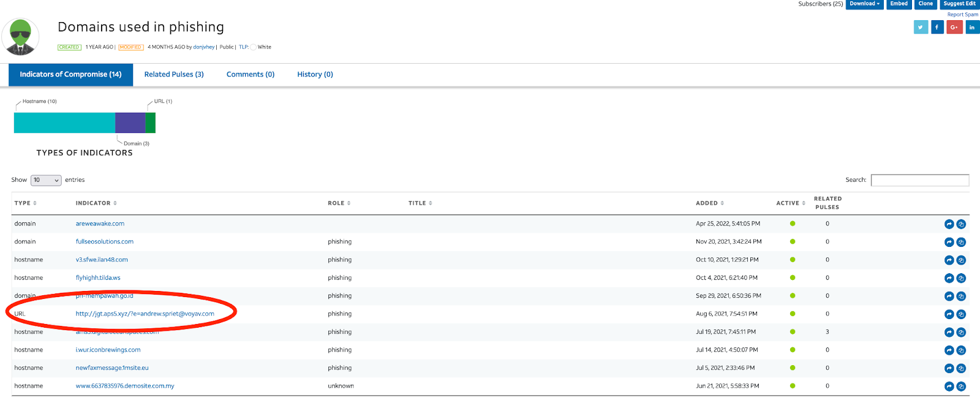Screen dimensions: 980x400
Task: Share pulse on Twitter icon
Action: click(921, 27)
